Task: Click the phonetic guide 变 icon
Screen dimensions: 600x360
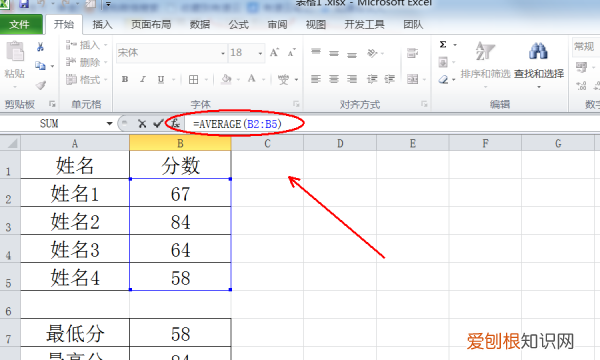Action: [284, 79]
